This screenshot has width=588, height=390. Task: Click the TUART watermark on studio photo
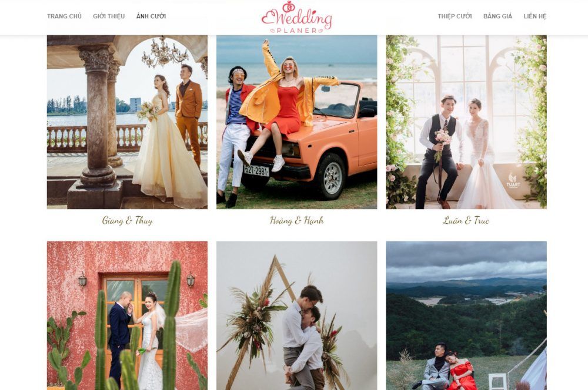pos(513,180)
